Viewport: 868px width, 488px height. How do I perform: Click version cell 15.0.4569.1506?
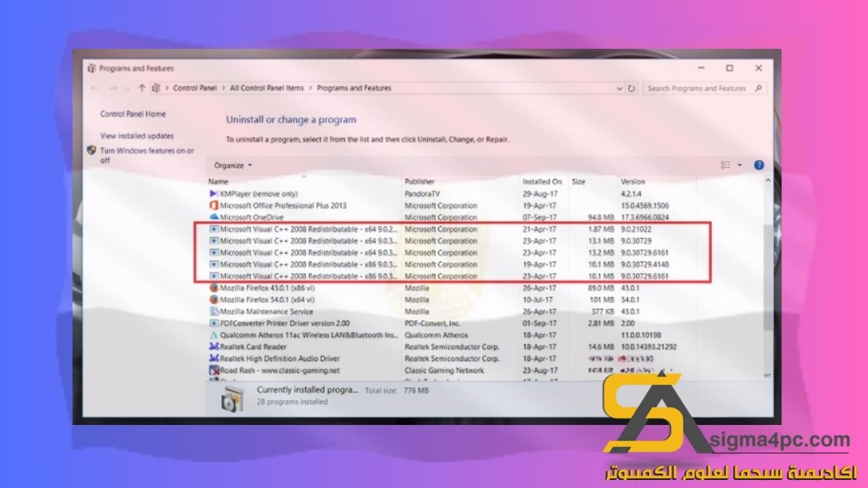(644, 205)
